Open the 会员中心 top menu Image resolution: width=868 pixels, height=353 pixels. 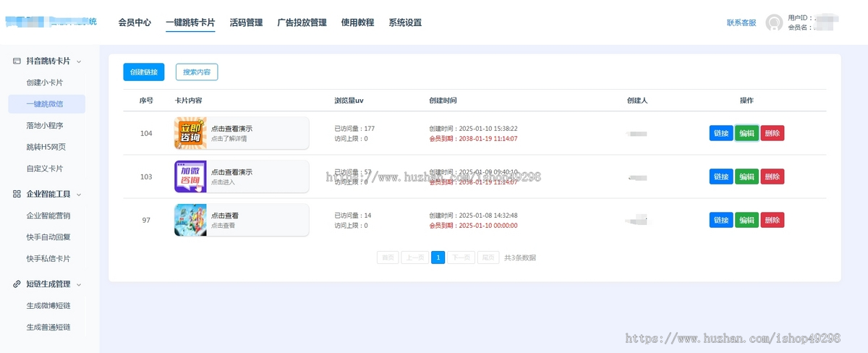coord(135,22)
